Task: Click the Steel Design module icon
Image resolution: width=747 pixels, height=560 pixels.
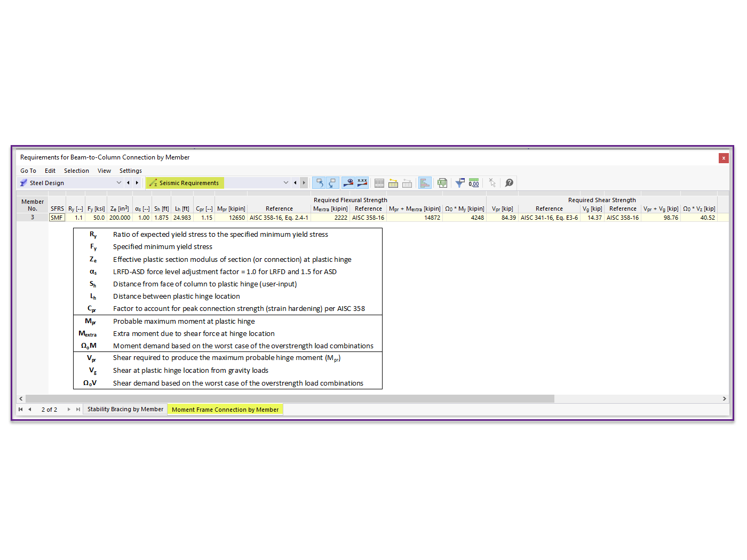Action: [x=23, y=182]
